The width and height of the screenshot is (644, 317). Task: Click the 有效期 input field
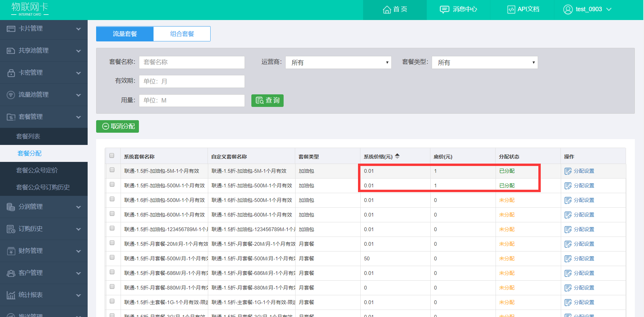point(192,81)
